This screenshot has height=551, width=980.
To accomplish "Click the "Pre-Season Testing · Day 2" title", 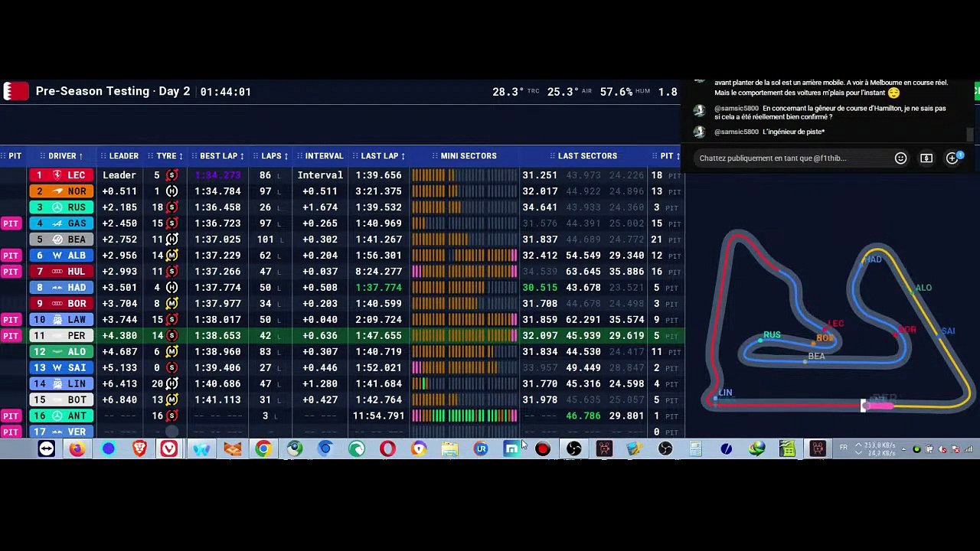I will tap(113, 91).
